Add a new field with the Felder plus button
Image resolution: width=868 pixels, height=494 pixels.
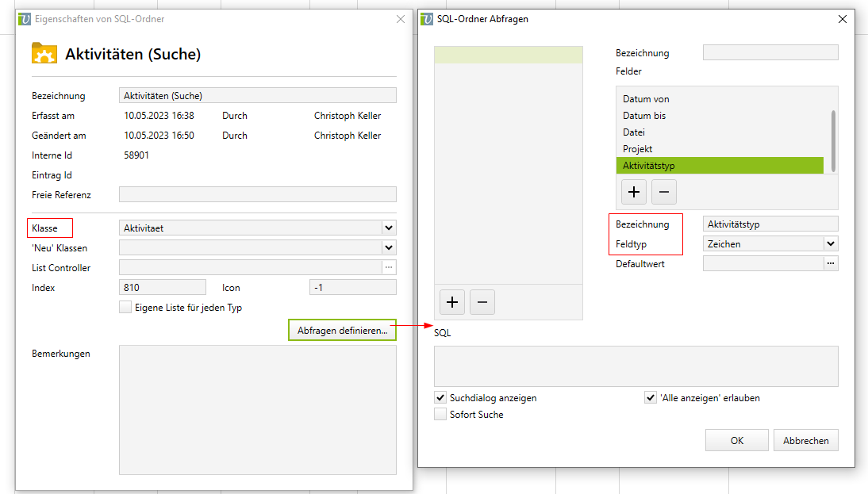tap(634, 192)
